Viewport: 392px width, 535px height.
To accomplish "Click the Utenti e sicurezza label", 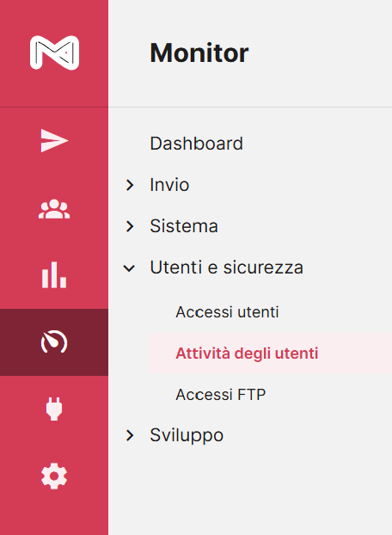I will click(227, 267).
